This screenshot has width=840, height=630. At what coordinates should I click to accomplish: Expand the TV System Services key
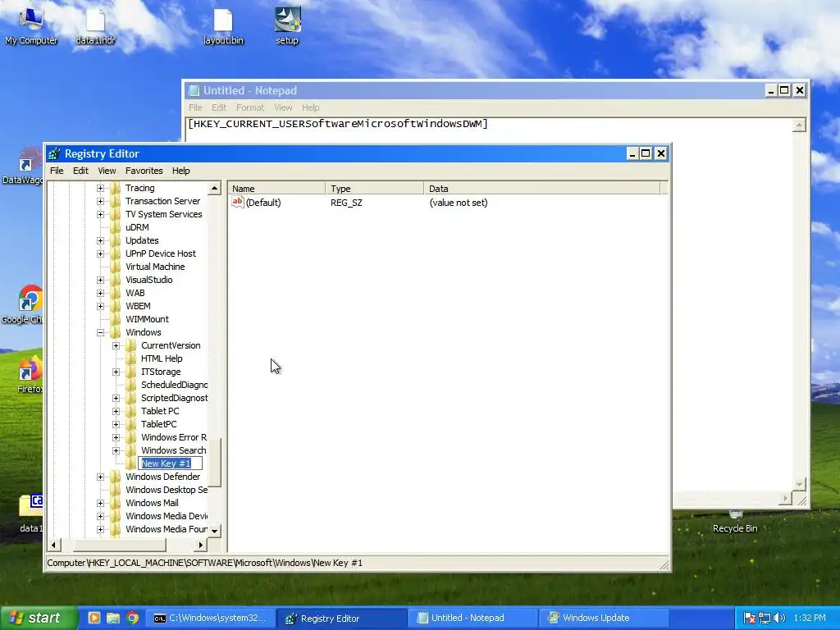tap(100, 214)
